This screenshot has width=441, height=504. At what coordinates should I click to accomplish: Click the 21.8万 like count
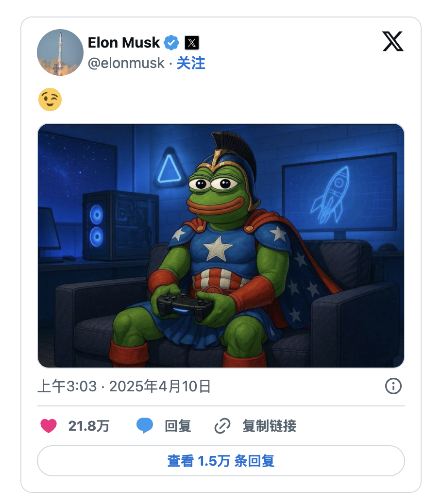[89, 426]
